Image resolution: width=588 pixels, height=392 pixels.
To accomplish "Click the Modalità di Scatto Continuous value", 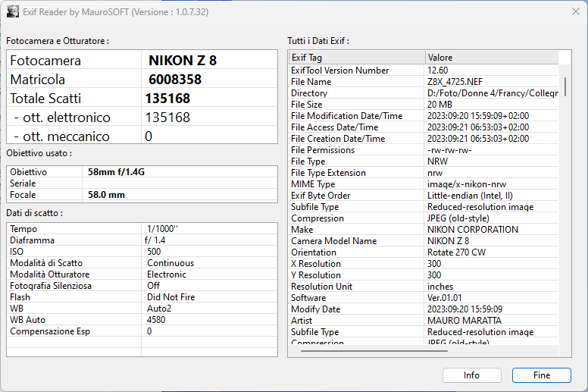I will pos(170,263).
